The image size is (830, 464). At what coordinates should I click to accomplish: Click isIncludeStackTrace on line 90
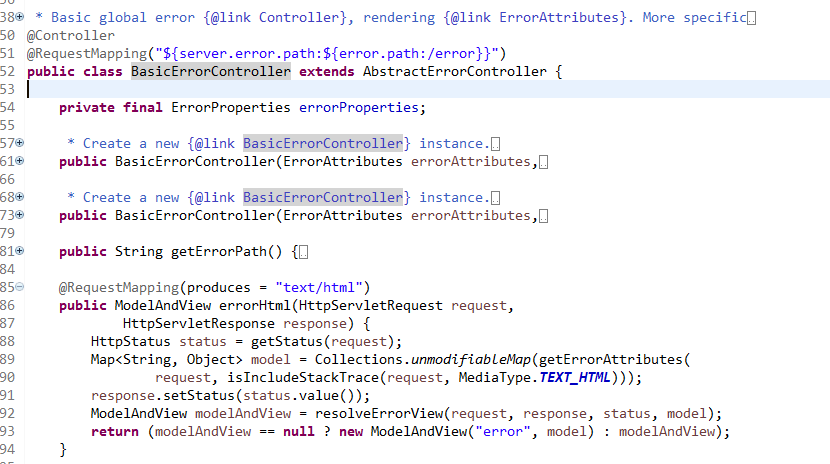coord(303,377)
